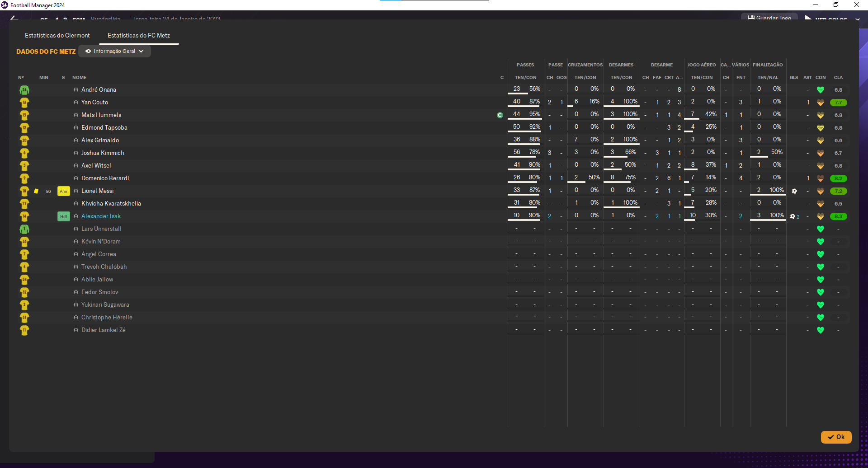The width and height of the screenshot is (868, 468).
Task: Click André Onana's green condition heart
Action: (x=821, y=90)
